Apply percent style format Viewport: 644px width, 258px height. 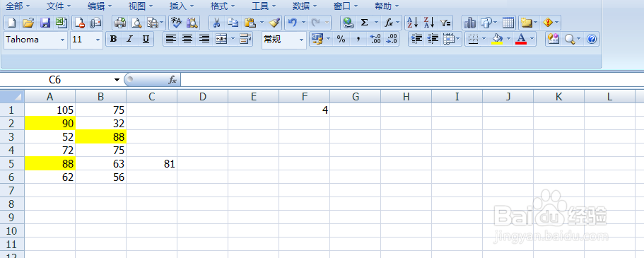tap(341, 40)
